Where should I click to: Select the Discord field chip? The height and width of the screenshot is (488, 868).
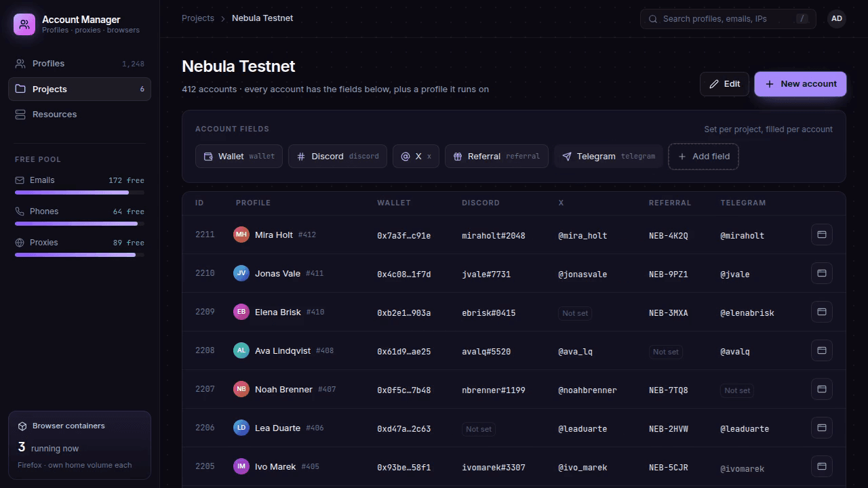[x=338, y=157]
